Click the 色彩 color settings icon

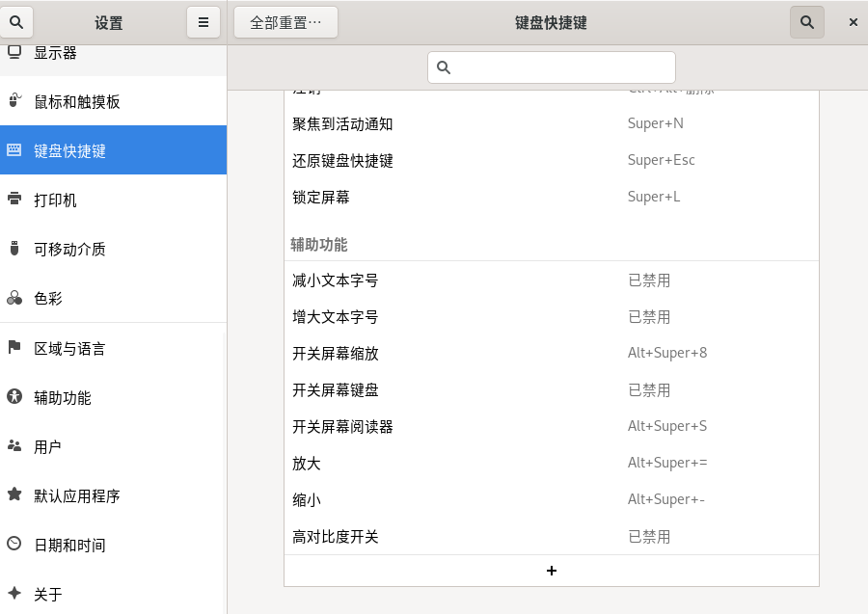click(14, 298)
